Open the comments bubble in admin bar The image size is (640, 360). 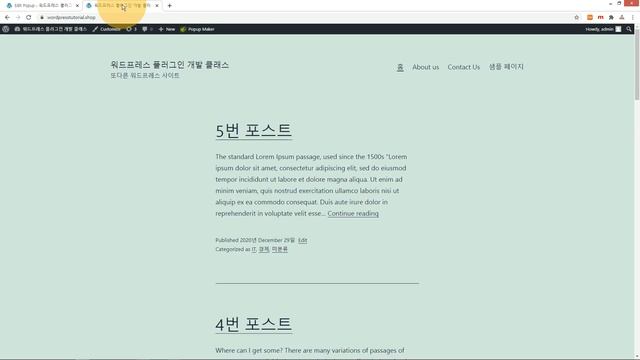click(x=147, y=29)
